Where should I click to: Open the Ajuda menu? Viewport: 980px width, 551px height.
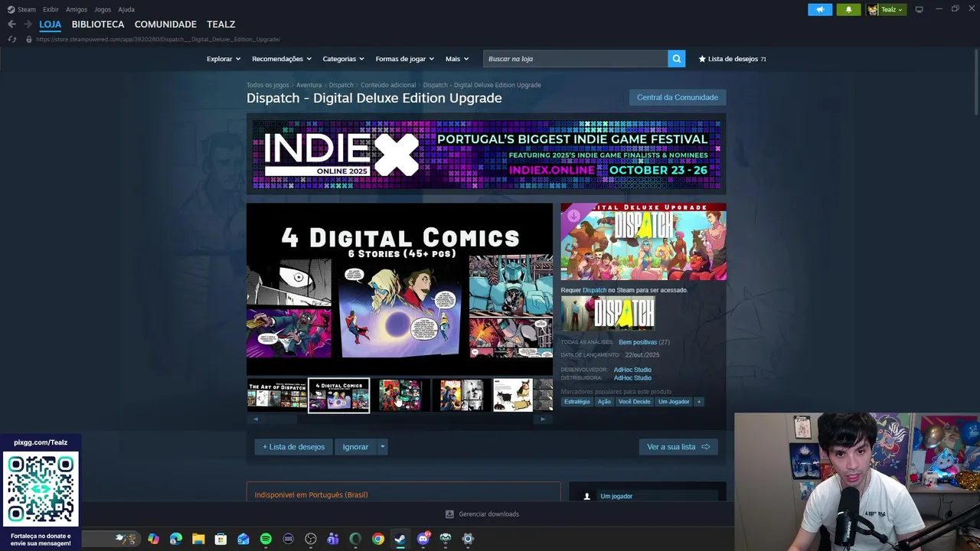(126, 9)
